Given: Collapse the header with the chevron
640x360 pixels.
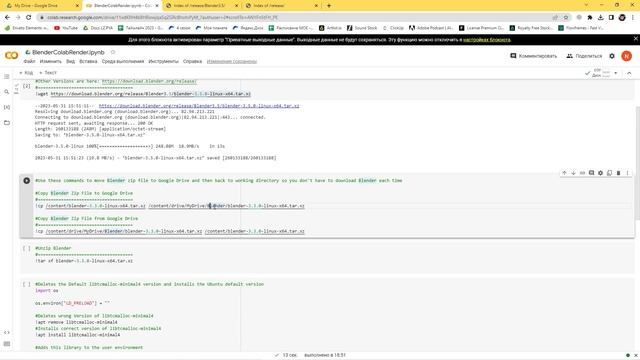Looking at the screenshot, I should 629,73.
